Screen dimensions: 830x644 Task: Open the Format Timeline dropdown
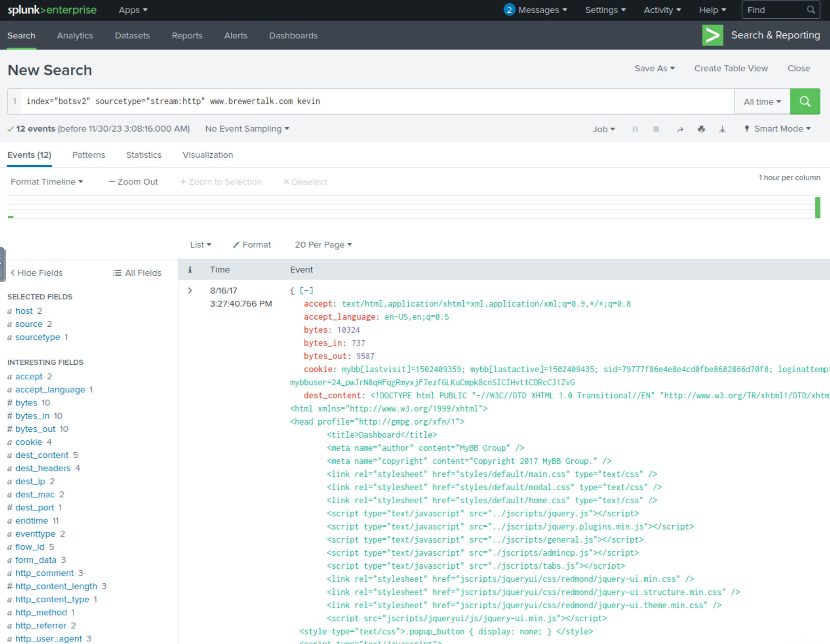coord(47,182)
